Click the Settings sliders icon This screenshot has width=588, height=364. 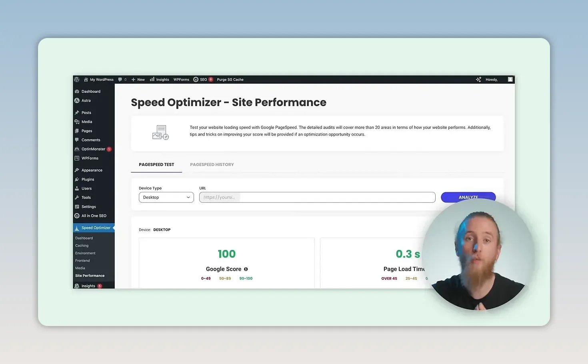pyautogui.click(x=77, y=207)
